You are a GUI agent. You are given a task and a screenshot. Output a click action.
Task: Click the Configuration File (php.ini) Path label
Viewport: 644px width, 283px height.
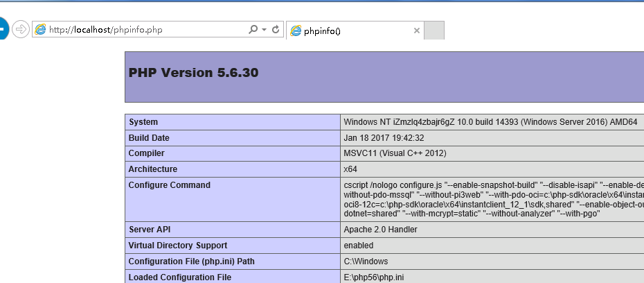click(x=191, y=261)
